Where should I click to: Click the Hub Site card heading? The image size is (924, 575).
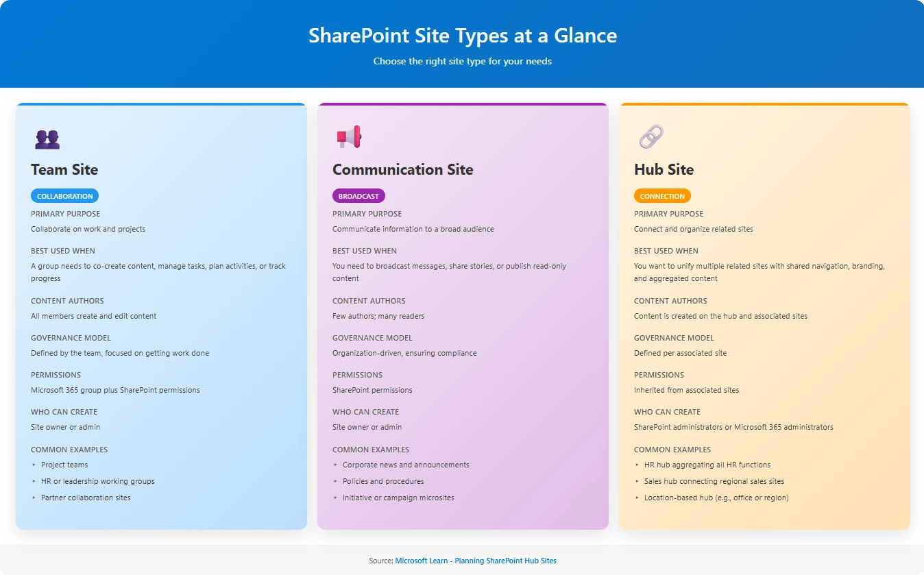click(664, 169)
